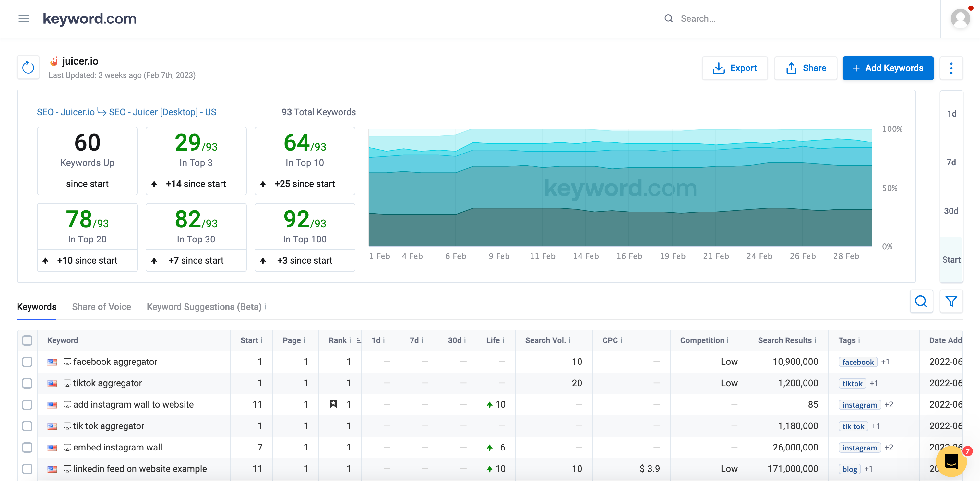Image resolution: width=980 pixels, height=481 pixels.
Task: Open the three-dot more options menu
Action: [x=951, y=68]
